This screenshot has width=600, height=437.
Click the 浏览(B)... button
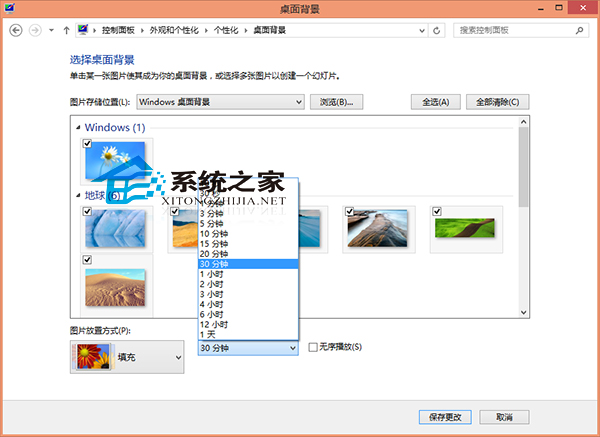[336, 102]
